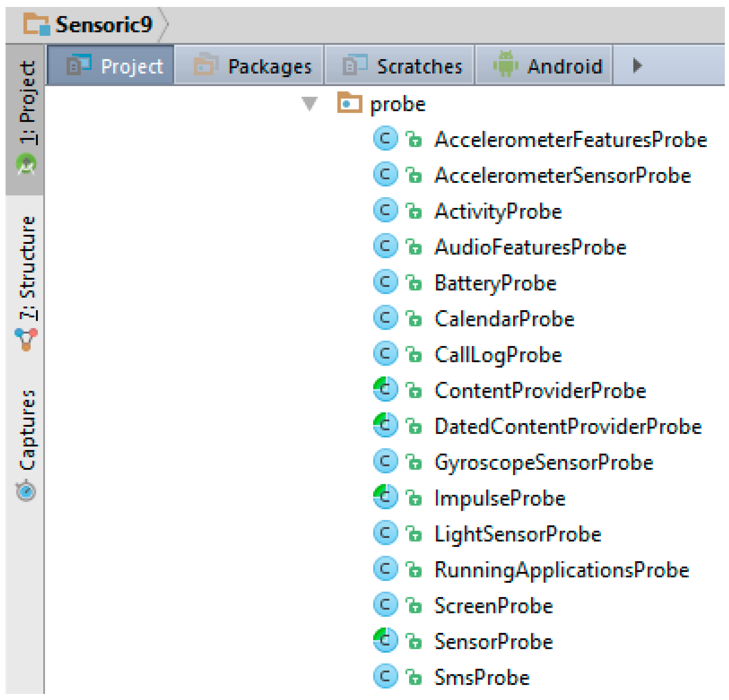The width and height of the screenshot is (729, 700).
Task: Click the probe package folder icon
Action: 350,102
